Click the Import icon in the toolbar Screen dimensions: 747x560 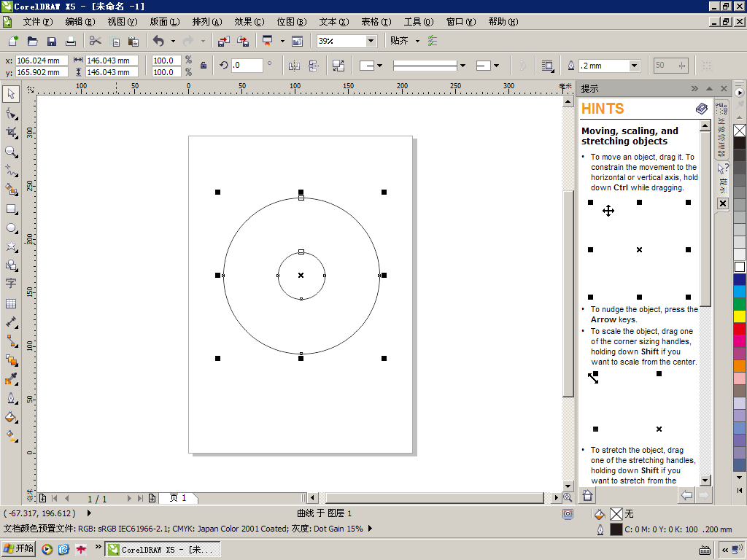(x=223, y=42)
